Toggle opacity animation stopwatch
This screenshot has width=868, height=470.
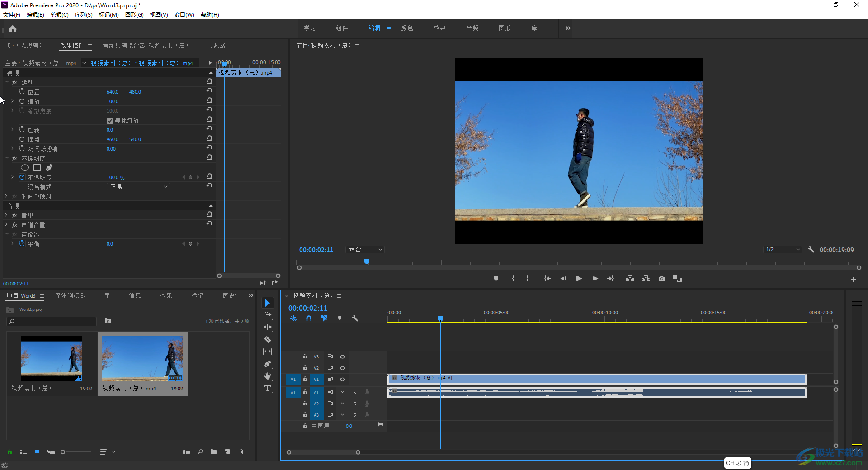coord(22,177)
